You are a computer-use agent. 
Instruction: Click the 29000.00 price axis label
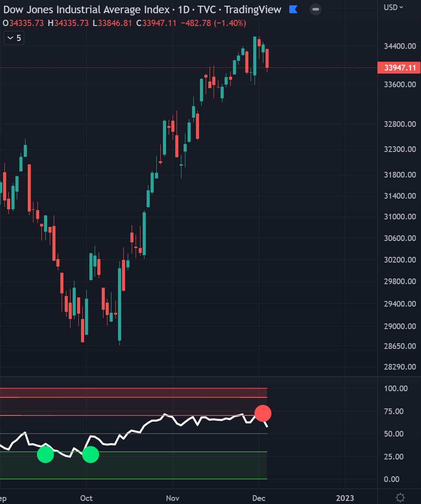(400, 326)
